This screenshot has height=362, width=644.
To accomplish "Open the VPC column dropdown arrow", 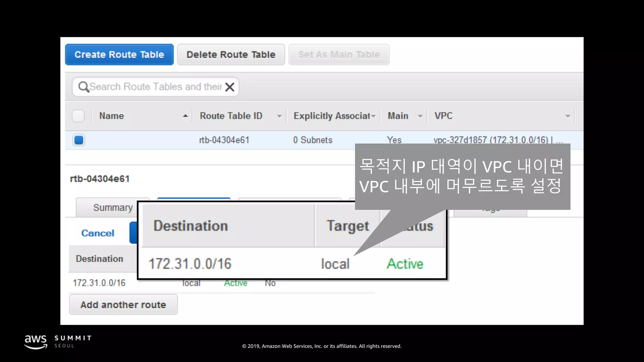I will (x=568, y=116).
